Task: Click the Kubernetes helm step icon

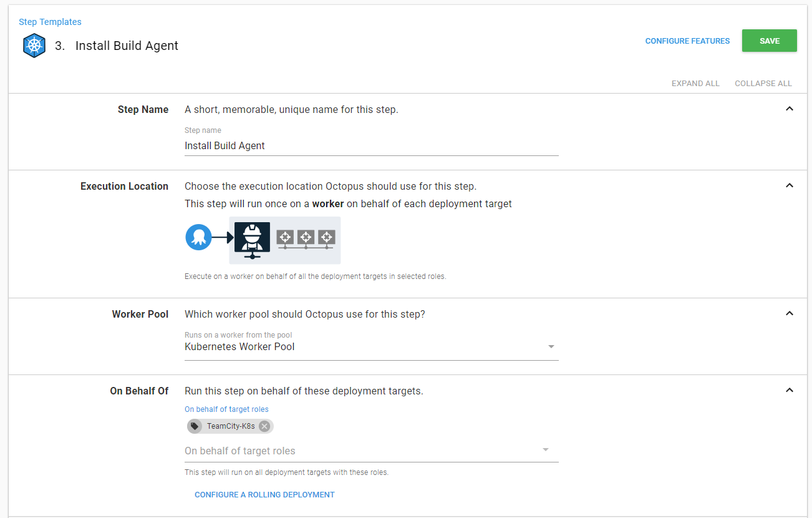Action: point(34,46)
